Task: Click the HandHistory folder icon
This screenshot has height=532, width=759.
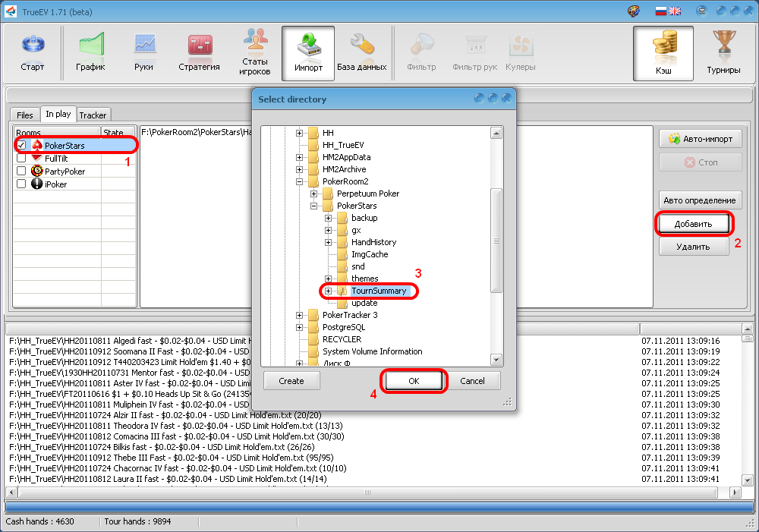Action: tap(342, 241)
